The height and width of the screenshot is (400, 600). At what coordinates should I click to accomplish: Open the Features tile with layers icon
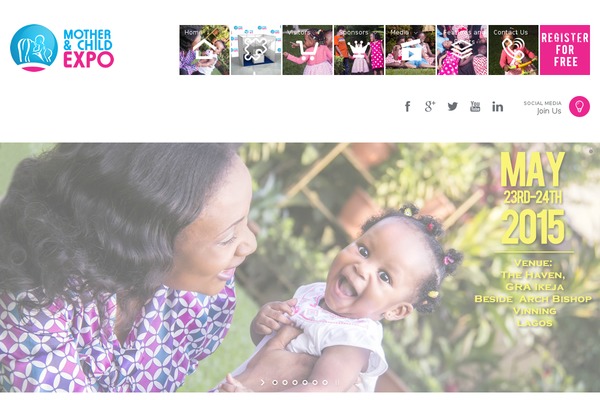[462, 50]
